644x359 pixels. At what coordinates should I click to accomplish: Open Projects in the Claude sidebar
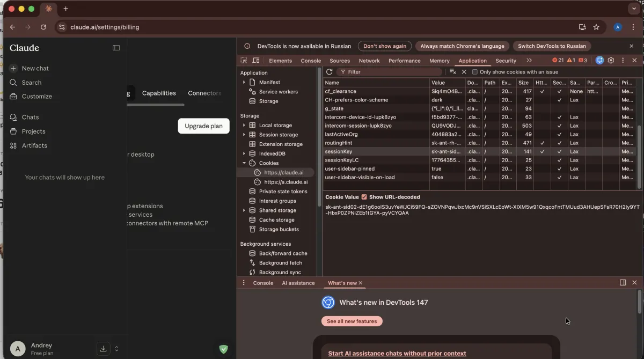[x=33, y=131]
